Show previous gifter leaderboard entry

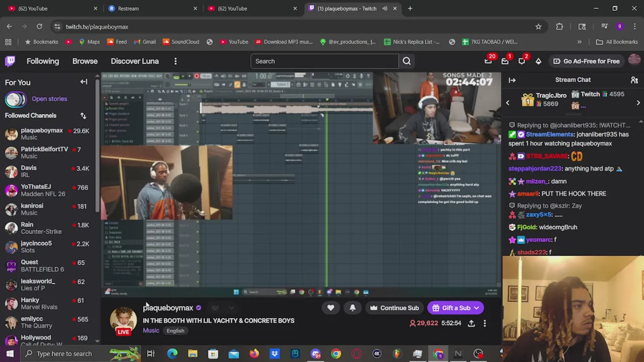(x=507, y=103)
